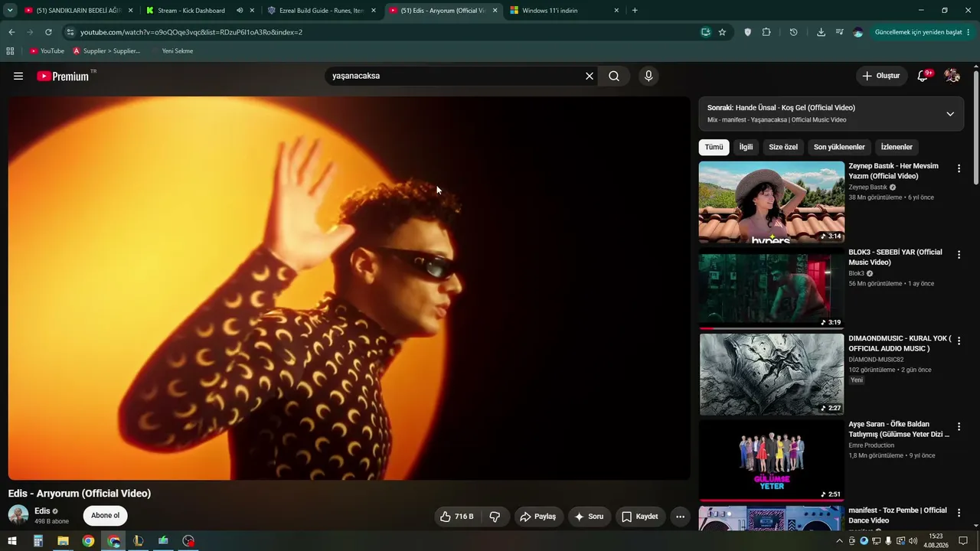The width and height of the screenshot is (980, 551).
Task: Reload the current page
Action: (48, 32)
